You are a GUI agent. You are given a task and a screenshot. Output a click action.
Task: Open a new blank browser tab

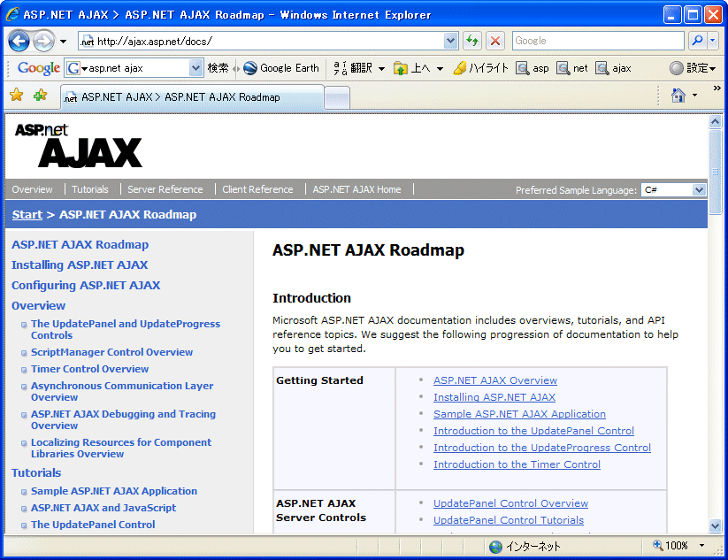[337, 98]
